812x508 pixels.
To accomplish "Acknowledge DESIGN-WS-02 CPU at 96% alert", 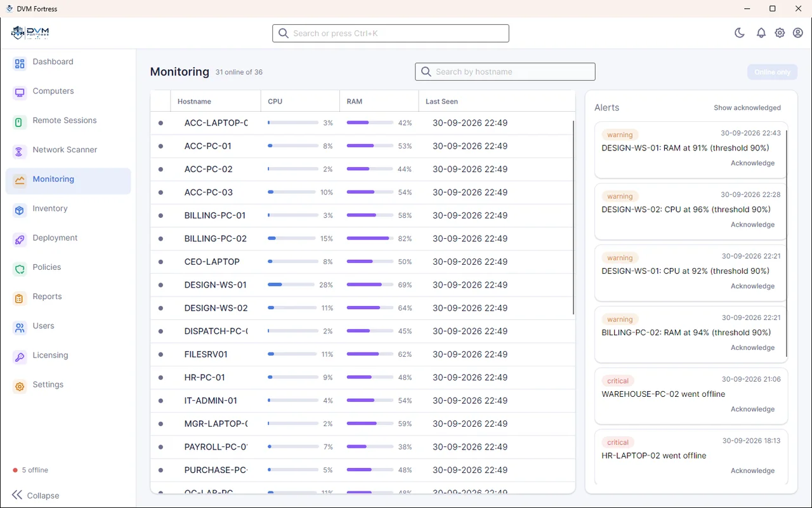I will [x=752, y=225].
